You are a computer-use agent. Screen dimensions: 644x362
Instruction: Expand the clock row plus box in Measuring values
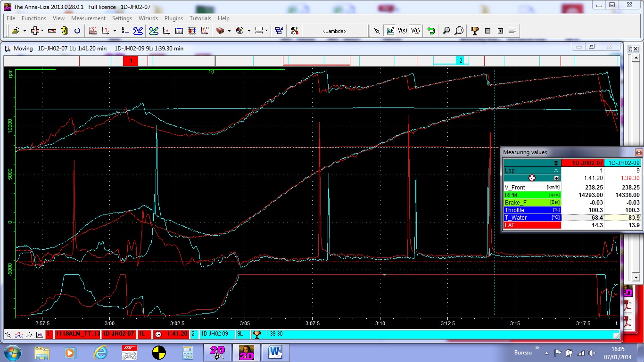tap(556, 178)
